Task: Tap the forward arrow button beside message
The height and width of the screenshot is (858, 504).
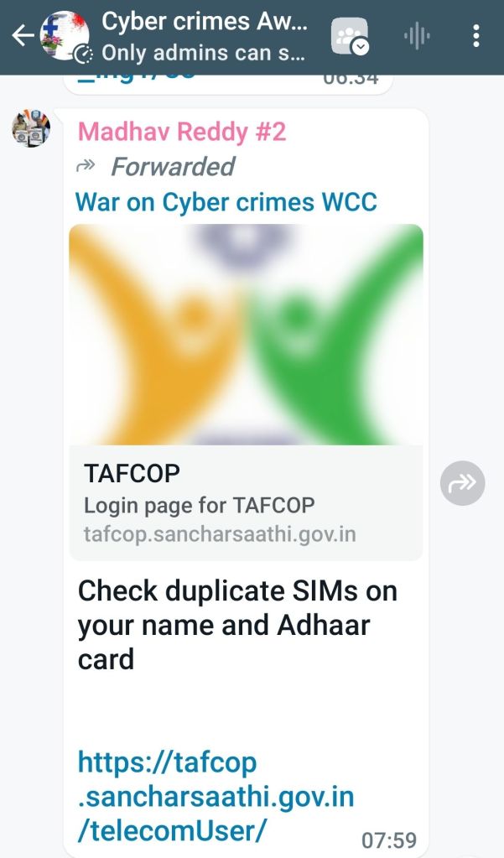Action: [462, 483]
